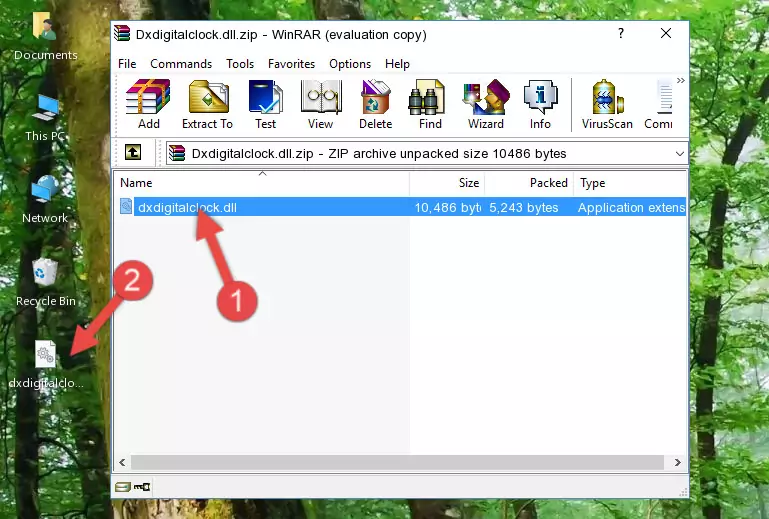769x519 pixels.
Task: Click the question mark help button
Action: coord(621,33)
